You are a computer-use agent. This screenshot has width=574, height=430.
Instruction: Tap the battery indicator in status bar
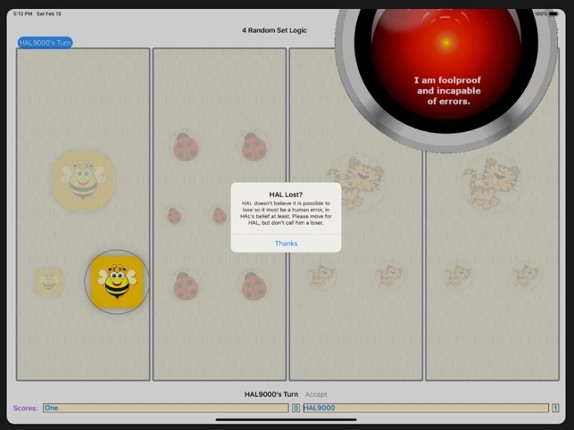(553, 14)
